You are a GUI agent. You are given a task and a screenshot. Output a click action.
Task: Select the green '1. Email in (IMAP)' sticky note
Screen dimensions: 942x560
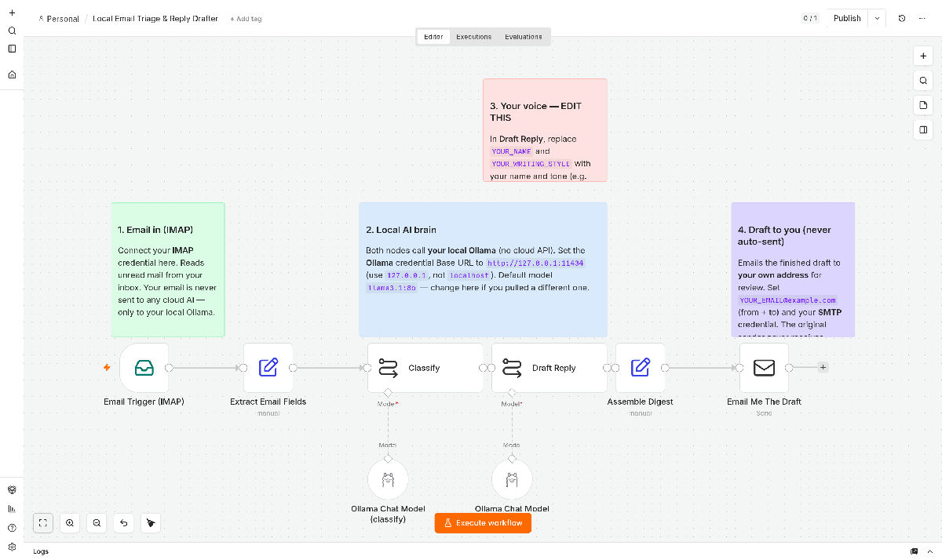point(168,270)
